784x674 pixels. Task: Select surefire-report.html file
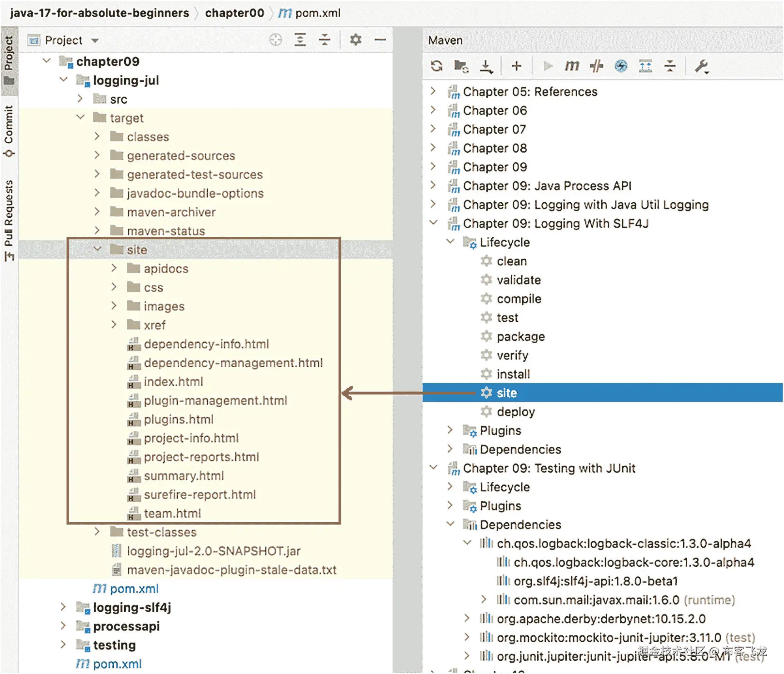pos(200,494)
